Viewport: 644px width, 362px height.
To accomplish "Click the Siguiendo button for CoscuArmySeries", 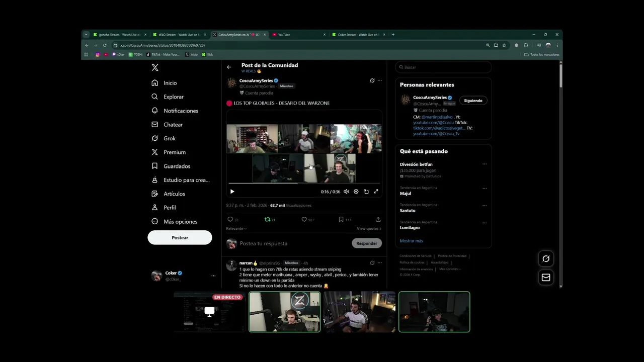I will coord(473,101).
